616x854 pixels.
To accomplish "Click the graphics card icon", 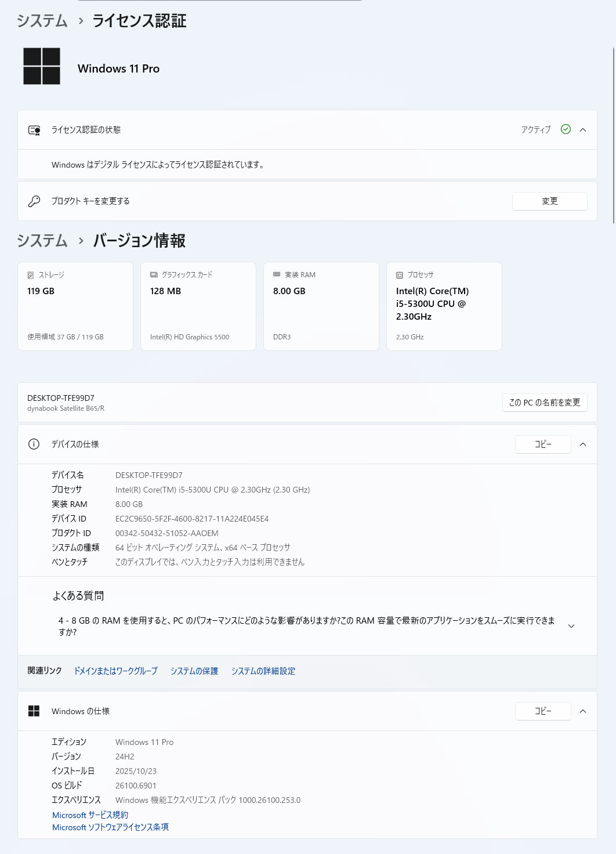I will (x=154, y=275).
